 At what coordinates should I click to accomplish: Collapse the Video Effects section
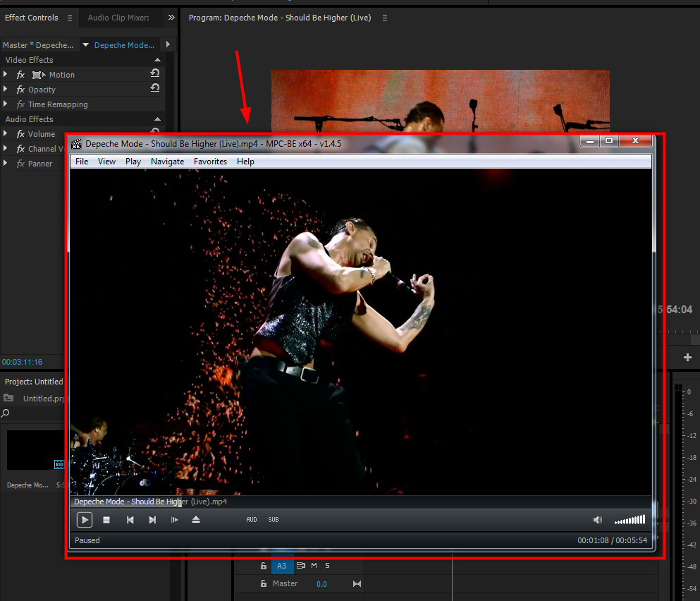point(157,60)
